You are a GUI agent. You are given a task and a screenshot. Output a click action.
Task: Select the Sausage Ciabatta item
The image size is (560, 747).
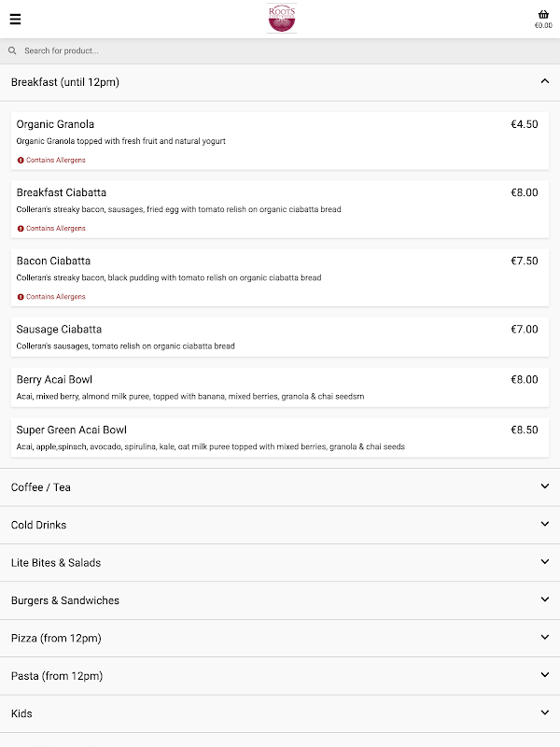click(279, 337)
